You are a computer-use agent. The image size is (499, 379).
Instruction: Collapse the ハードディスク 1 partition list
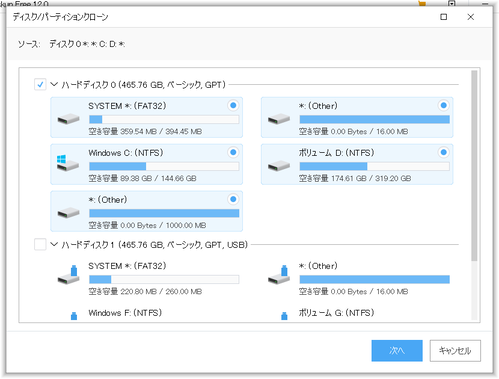pyautogui.click(x=54, y=244)
